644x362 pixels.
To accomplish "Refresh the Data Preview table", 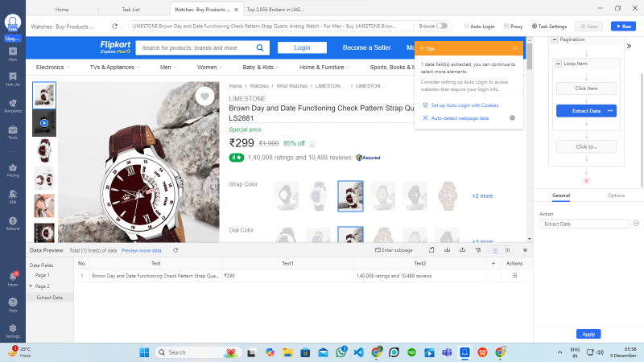I will (175, 250).
